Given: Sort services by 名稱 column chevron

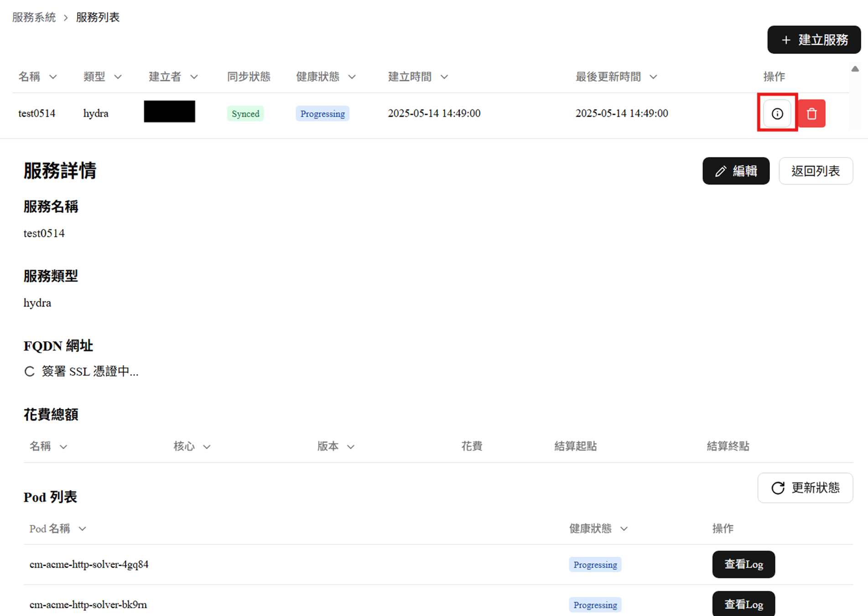Looking at the screenshot, I should click(53, 77).
